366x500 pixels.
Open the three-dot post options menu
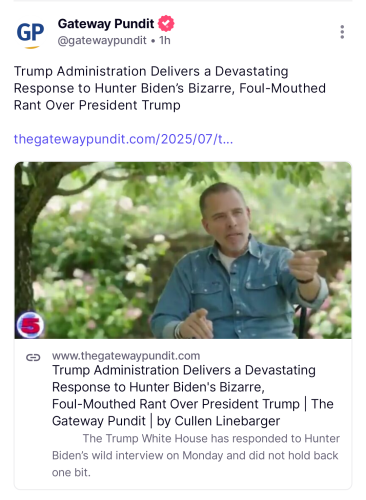(x=342, y=32)
